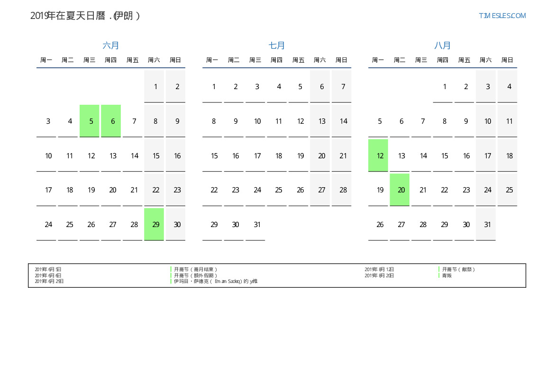554x392 pixels.
Task: Select highlighted August 12 holiday cell
Action: [x=378, y=155]
